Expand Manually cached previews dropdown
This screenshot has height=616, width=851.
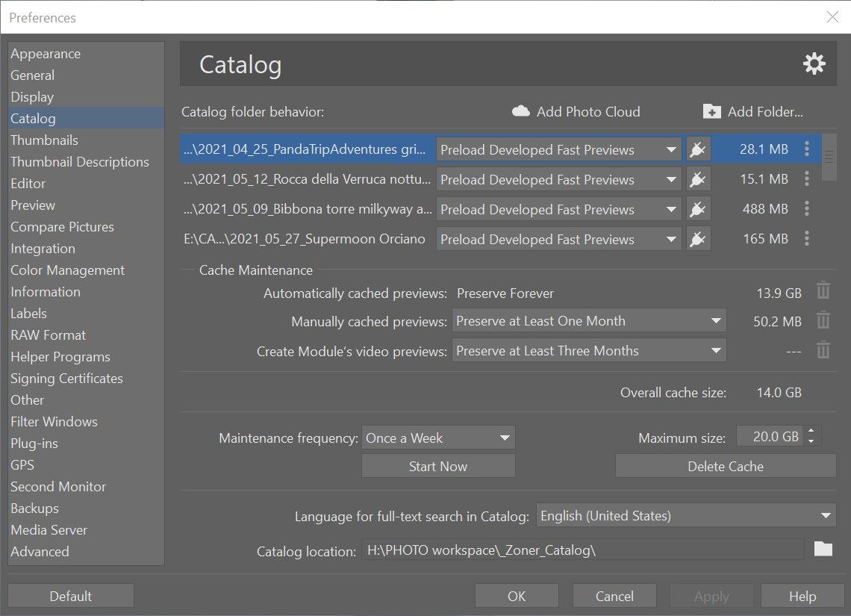588,321
